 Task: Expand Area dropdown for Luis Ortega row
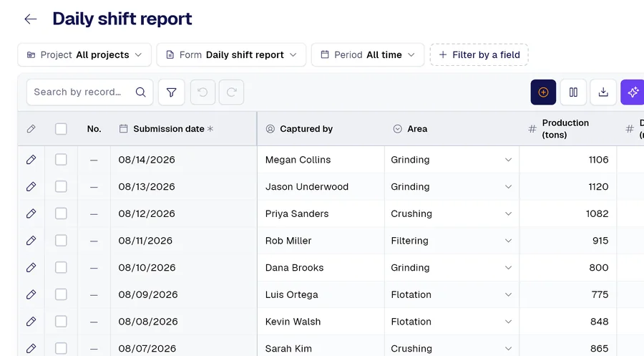coord(508,294)
